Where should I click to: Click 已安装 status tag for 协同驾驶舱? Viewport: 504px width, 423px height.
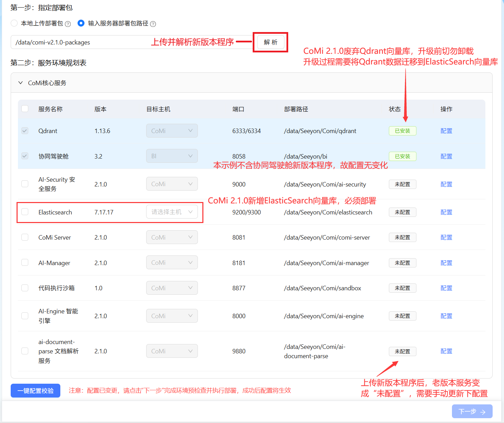[403, 157]
